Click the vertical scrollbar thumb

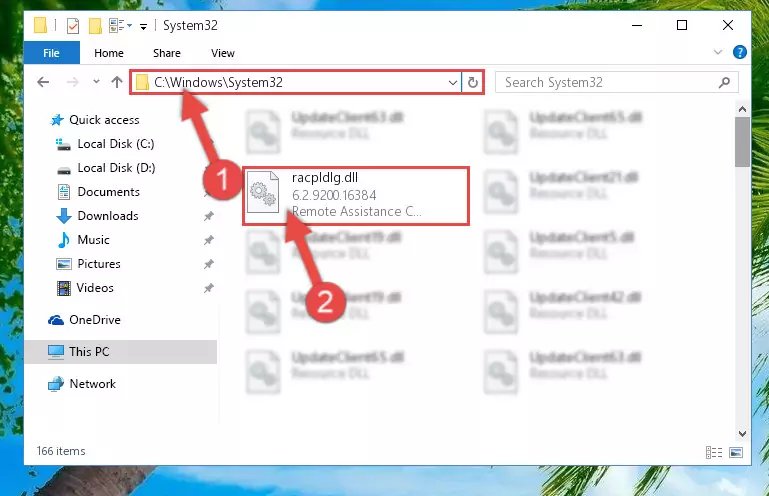(743, 142)
